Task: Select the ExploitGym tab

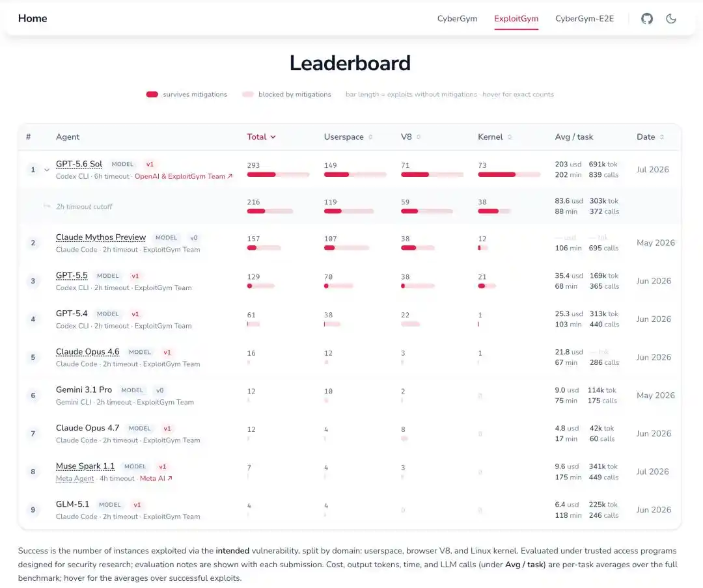Action: 516,18
